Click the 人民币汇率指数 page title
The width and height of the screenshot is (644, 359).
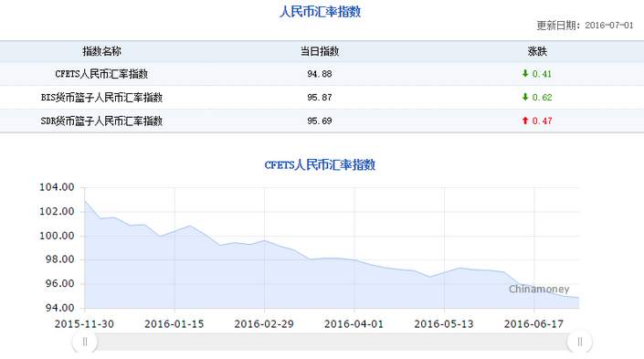point(320,12)
